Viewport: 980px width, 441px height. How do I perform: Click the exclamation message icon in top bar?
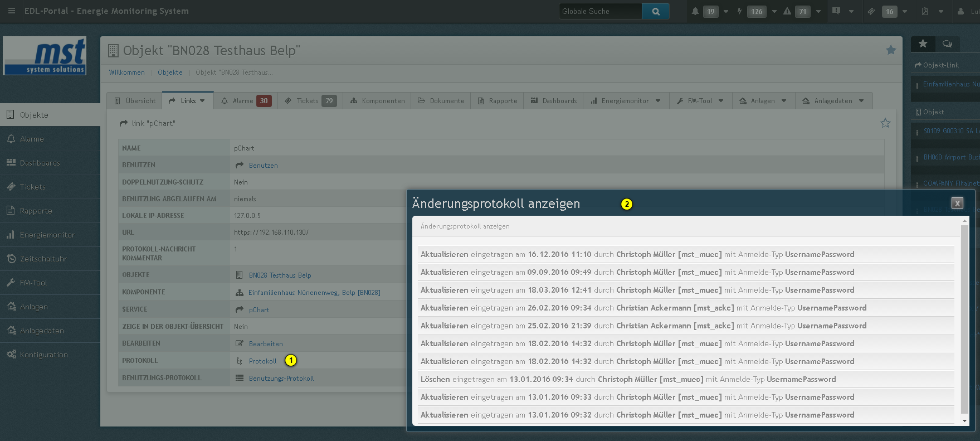[x=836, y=11]
